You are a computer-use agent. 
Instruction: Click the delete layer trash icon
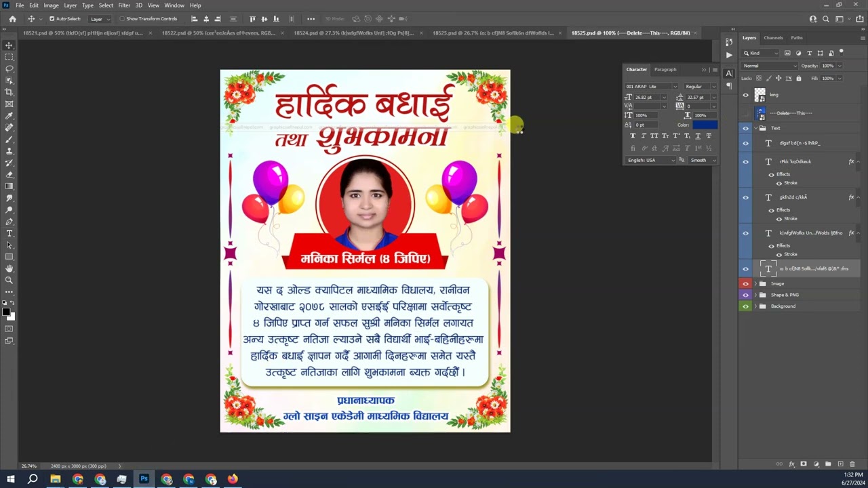pos(852,464)
